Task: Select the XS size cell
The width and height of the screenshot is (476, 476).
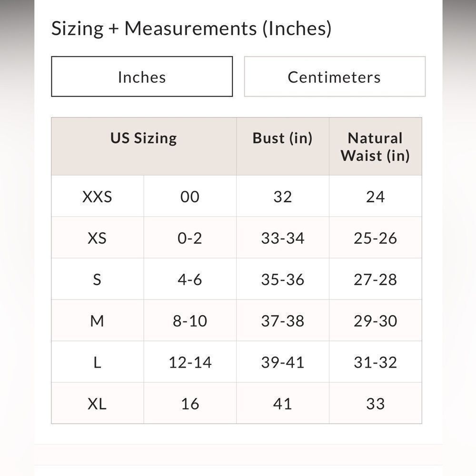Action: pos(98,238)
